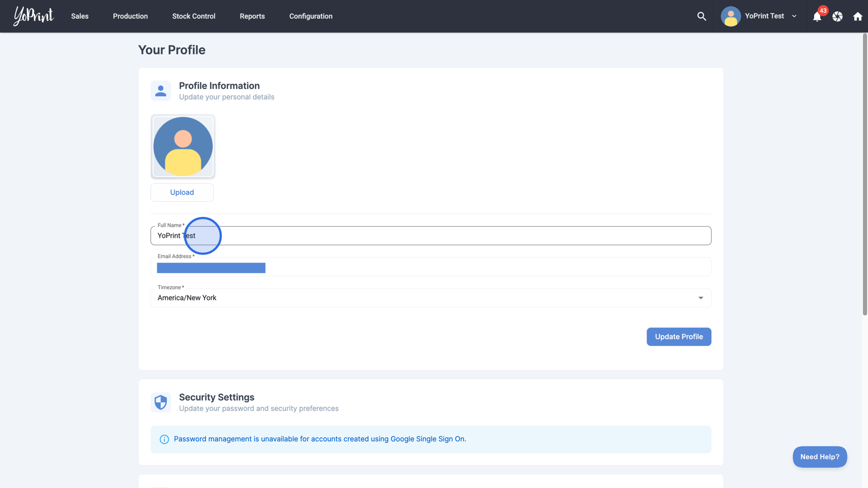
Task: Open the Stock Control menu
Action: coord(194,16)
